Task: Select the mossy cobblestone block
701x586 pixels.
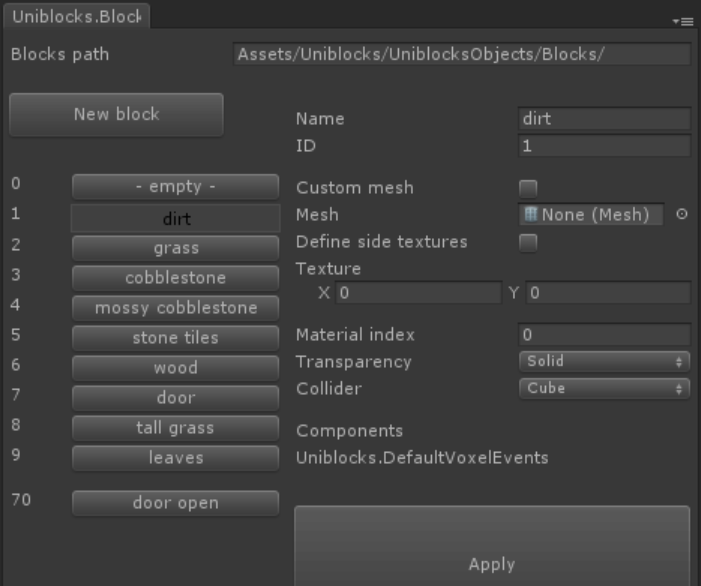Action: [x=176, y=308]
